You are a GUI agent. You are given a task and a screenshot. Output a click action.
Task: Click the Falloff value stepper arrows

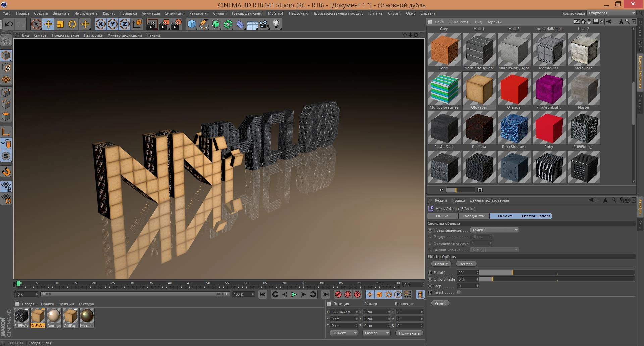477,273
